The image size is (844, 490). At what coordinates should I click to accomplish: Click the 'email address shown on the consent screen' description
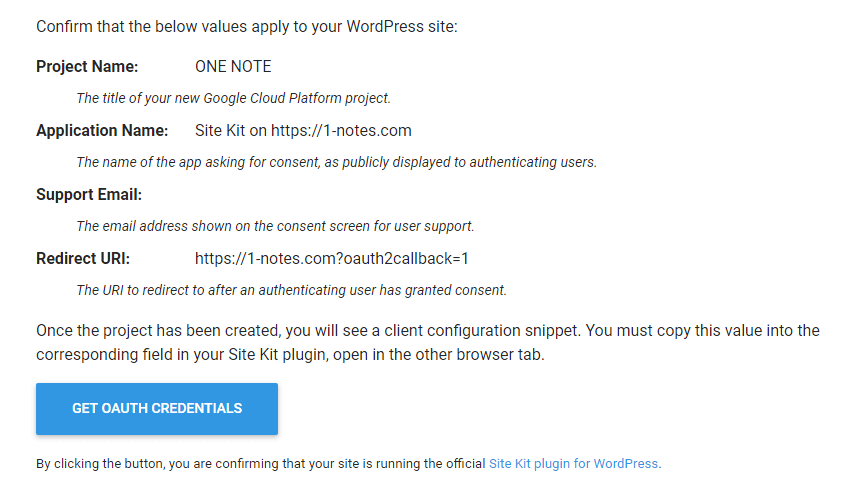pyautogui.click(x=276, y=226)
